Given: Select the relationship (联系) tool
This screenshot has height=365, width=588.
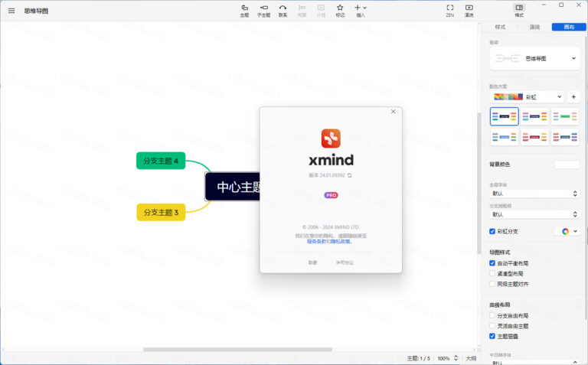Looking at the screenshot, I should tap(283, 11).
